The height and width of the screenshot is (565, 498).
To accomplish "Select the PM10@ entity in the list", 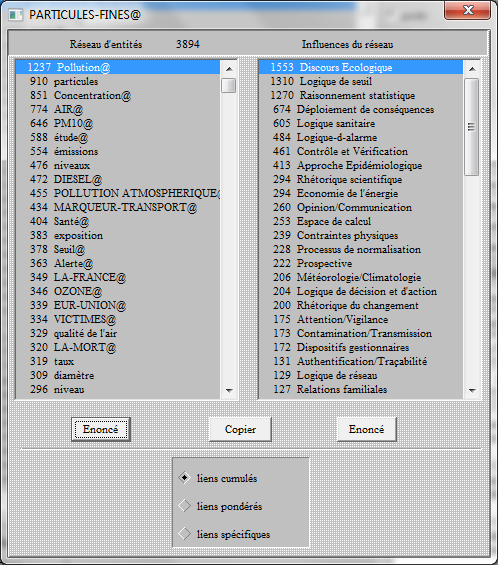I will (x=118, y=123).
